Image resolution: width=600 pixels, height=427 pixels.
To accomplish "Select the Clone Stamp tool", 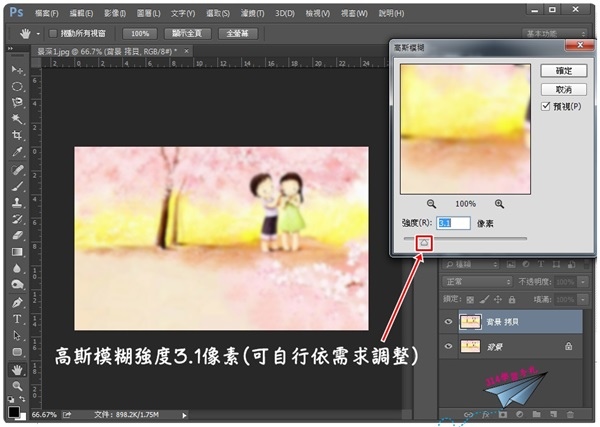I will (17, 202).
